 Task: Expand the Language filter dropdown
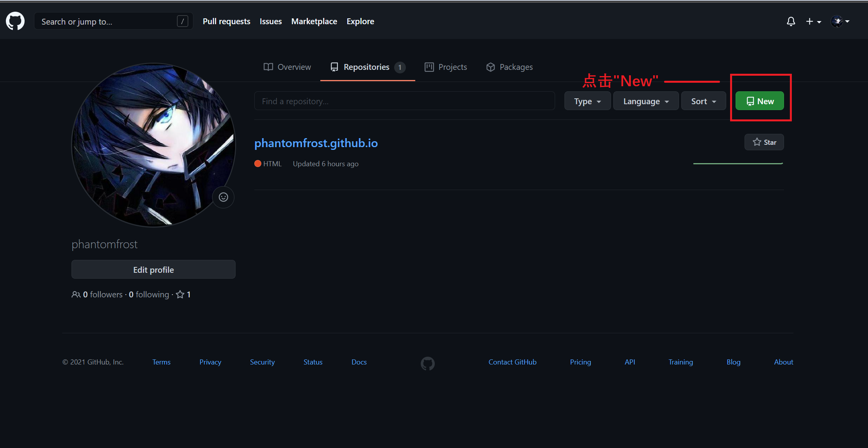646,101
